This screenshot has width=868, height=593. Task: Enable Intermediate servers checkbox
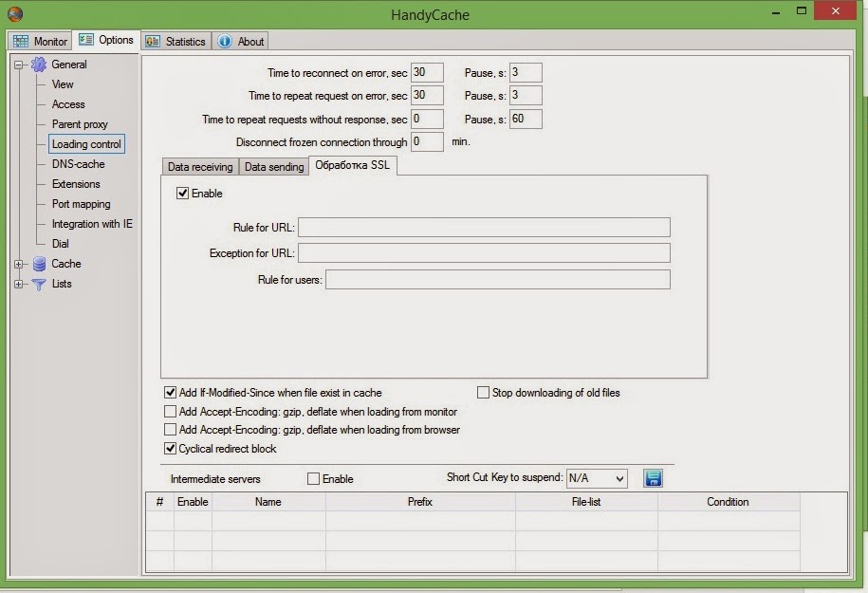click(x=313, y=479)
